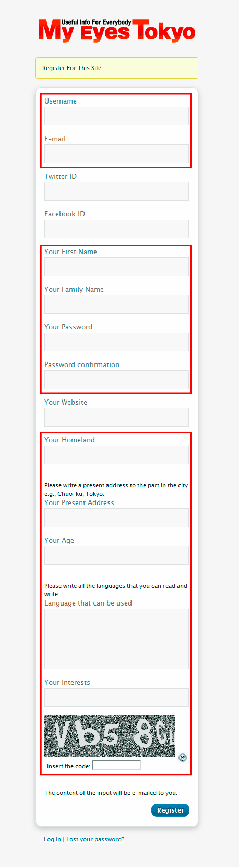Select the Your Family Name field

pyautogui.click(x=116, y=304)
